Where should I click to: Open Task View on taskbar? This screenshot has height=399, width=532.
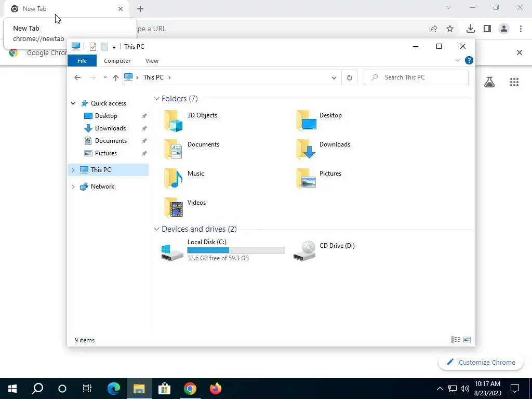tap(87, 389)
